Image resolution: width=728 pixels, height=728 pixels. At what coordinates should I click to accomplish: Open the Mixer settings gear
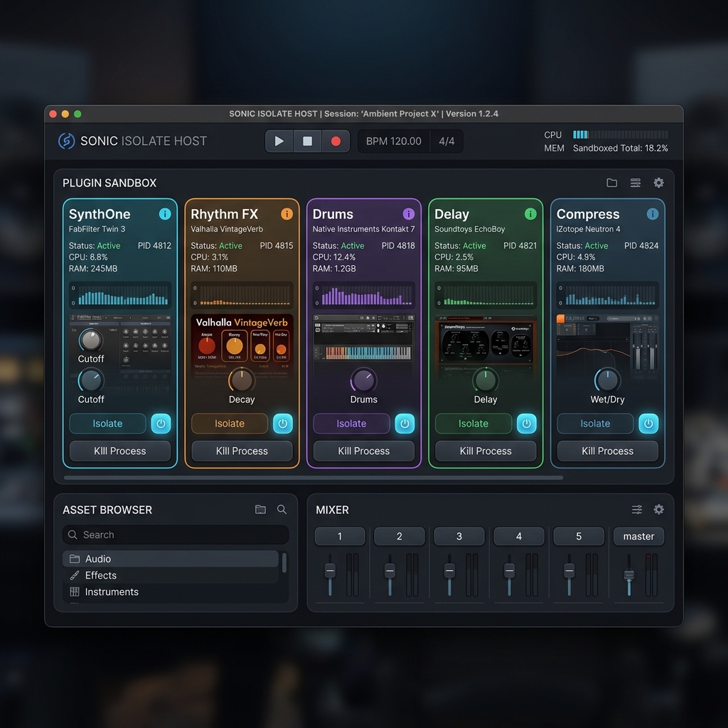659,510
